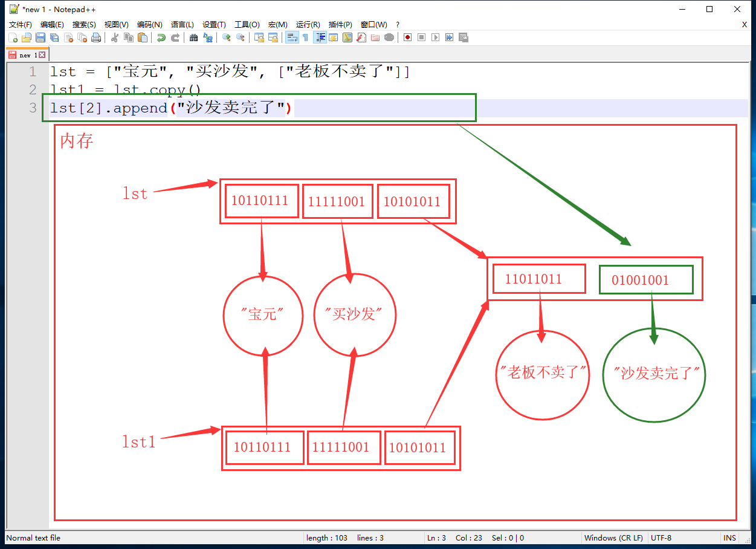Click the New file toolbar icon

tap(13, 37)
